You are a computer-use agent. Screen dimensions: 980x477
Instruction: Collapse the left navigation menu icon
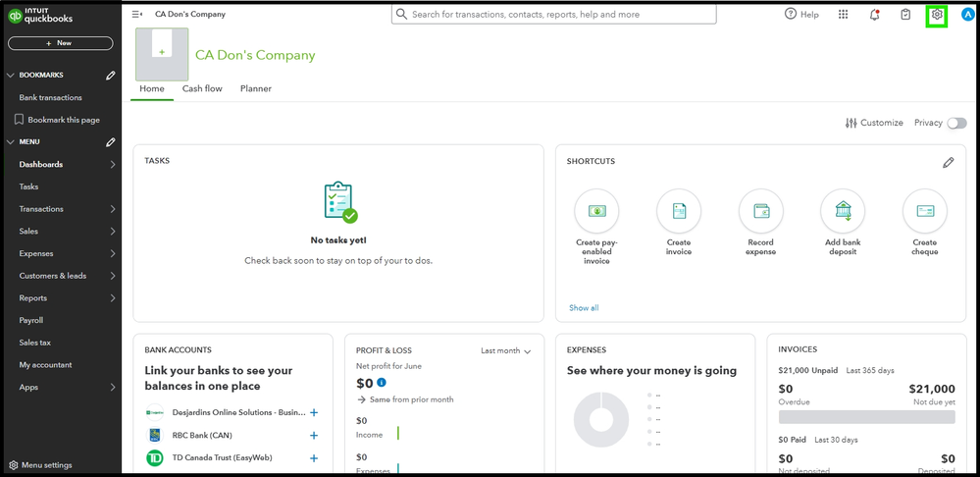pyautogui.click(x=137, y=15)
